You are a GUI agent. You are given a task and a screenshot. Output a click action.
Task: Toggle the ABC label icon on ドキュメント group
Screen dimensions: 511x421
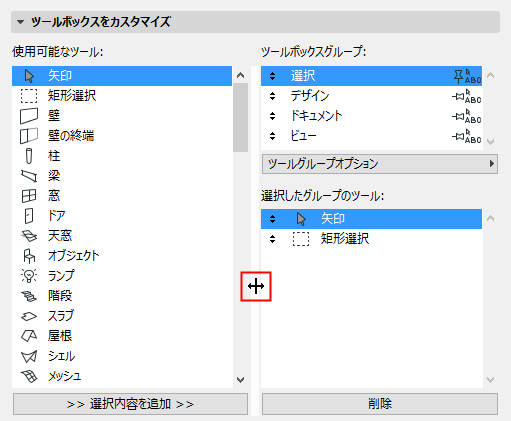(x=473, y=116)
